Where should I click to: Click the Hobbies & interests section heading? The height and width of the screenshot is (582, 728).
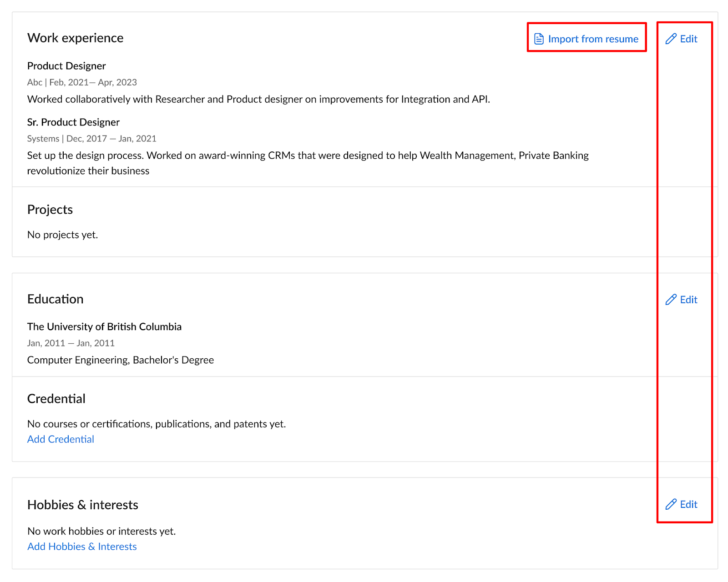83,505
